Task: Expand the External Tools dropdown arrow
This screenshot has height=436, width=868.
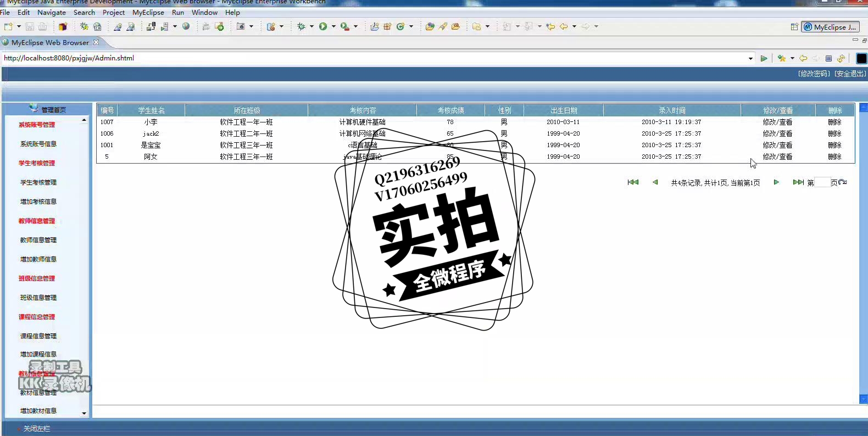Action: click(x=355, y=26)
